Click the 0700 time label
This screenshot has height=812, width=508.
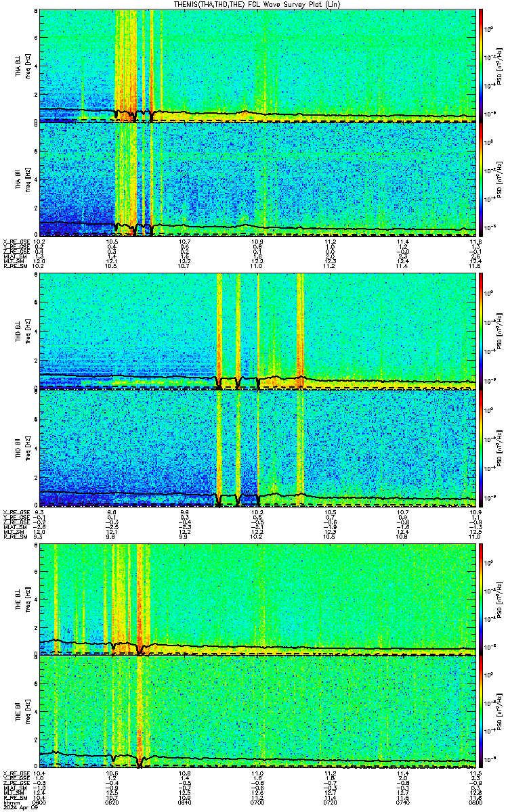[x=257, y=803]
